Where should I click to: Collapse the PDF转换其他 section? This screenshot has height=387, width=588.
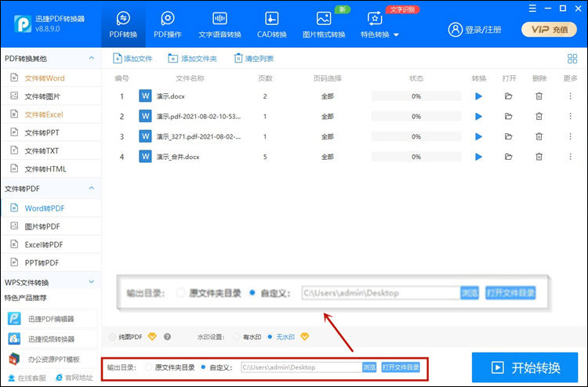point(92,58)
